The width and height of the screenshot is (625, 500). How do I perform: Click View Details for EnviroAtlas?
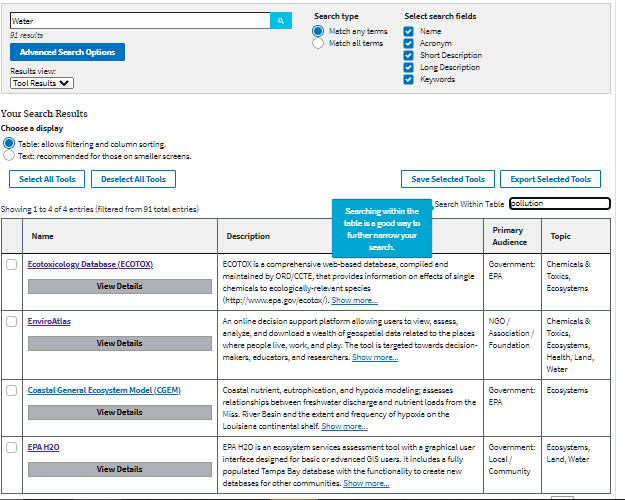[x=119, y=343]
